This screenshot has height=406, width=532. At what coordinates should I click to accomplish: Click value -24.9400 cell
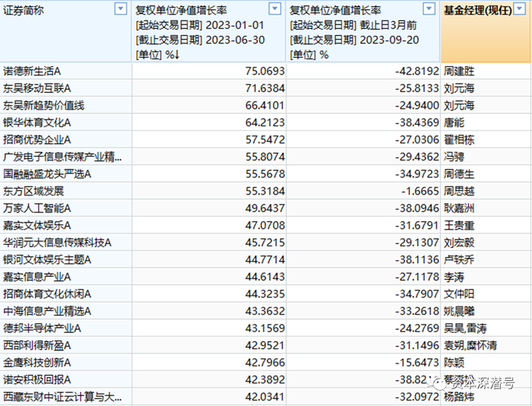click(x=417, y=106)
